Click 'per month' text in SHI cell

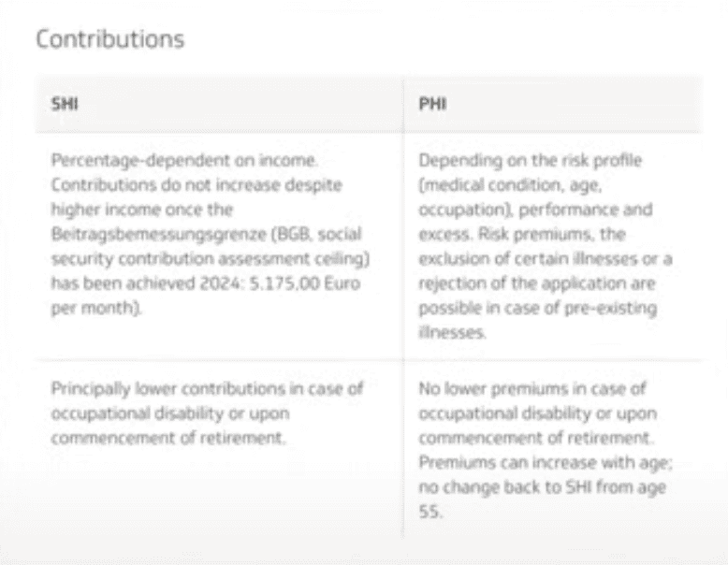96,308
